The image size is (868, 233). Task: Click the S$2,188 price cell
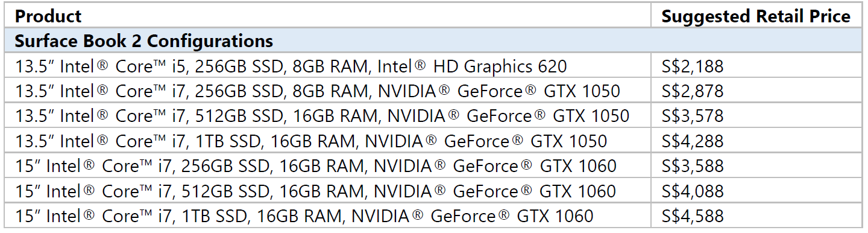tap(756, 66)
